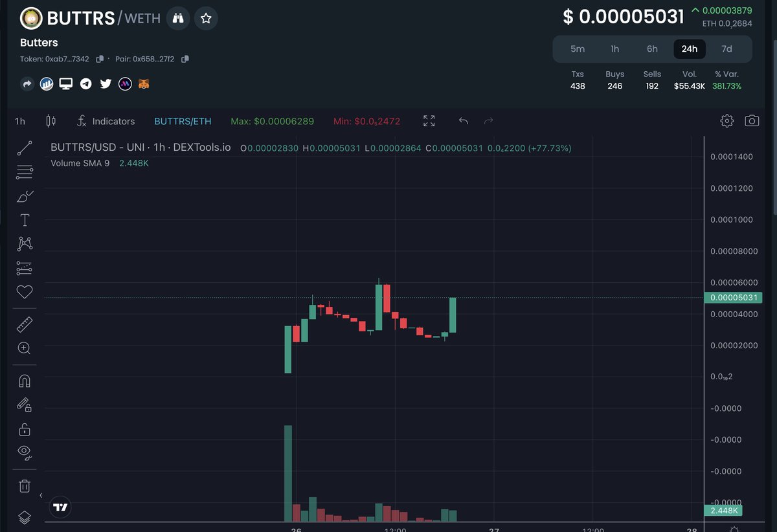
Task: Click the 2.448K volume tag on axis
Action: coord(723,511)
